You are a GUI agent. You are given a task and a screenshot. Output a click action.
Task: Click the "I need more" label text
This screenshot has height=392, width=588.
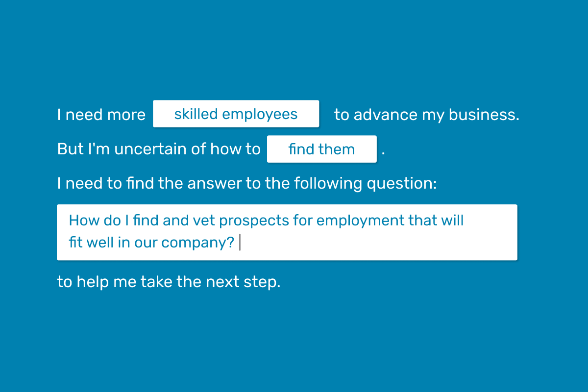[x=101, y=115]
